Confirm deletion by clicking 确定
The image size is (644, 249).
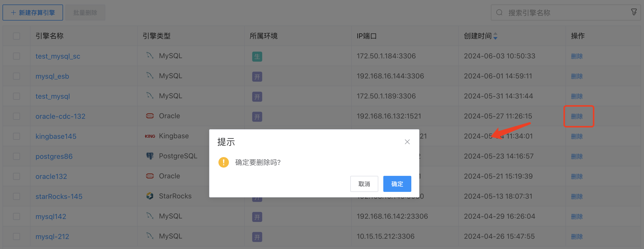[x=397, y=184]
